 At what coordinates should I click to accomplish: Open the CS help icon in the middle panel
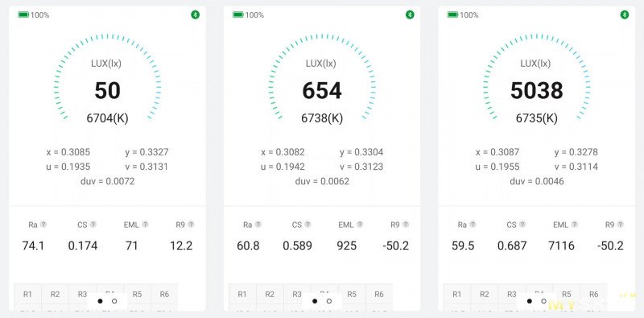click(x=308, y=225)
